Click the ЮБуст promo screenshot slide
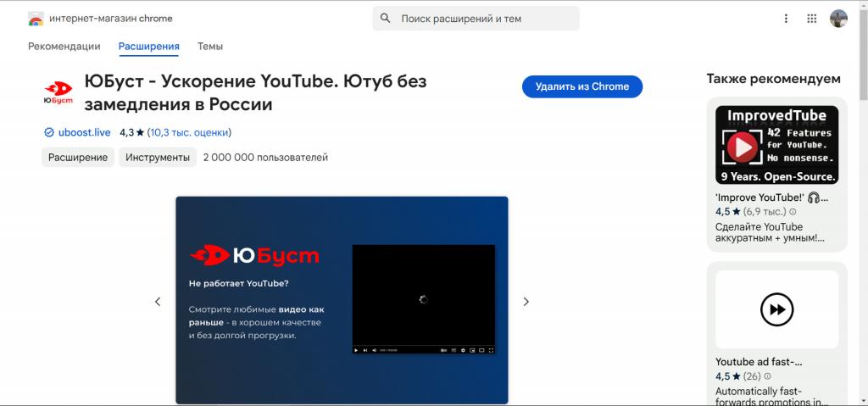Screen dimensions: 868x406 coord(342,300)
